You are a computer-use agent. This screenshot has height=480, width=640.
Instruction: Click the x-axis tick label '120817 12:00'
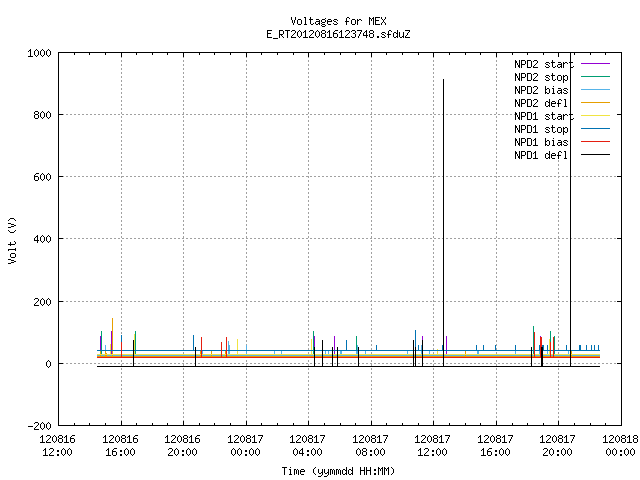pyautogui.click(x=432, y=446)
